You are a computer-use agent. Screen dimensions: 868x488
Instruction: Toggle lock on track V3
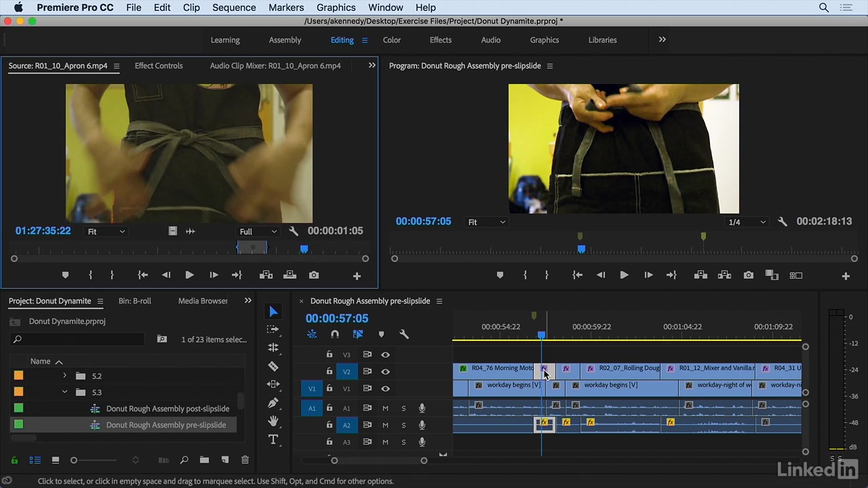tap(330, 354)
